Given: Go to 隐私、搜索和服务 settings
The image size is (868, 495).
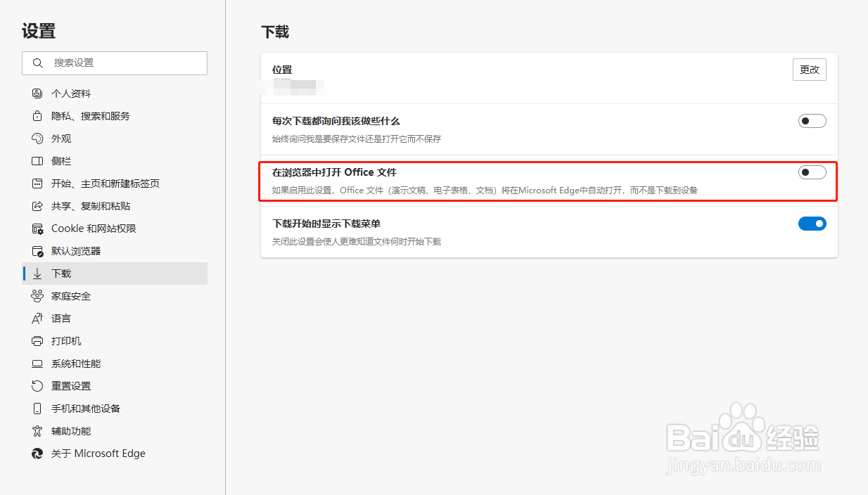Looking at the screenshot, I should point(115,116).
